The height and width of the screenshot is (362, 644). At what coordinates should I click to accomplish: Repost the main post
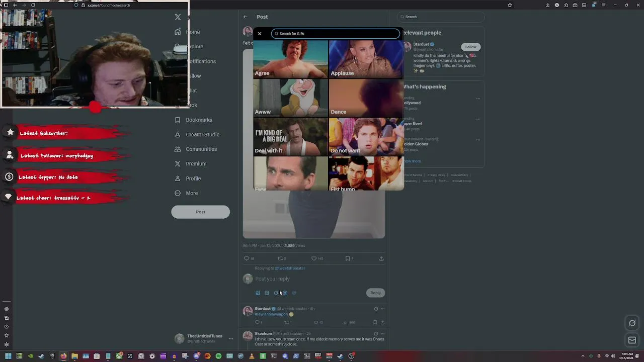[x=280, y=258]
